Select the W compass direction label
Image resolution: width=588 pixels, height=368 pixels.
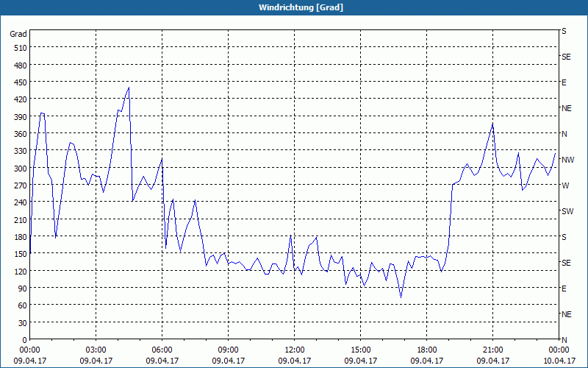pos(565,185)
